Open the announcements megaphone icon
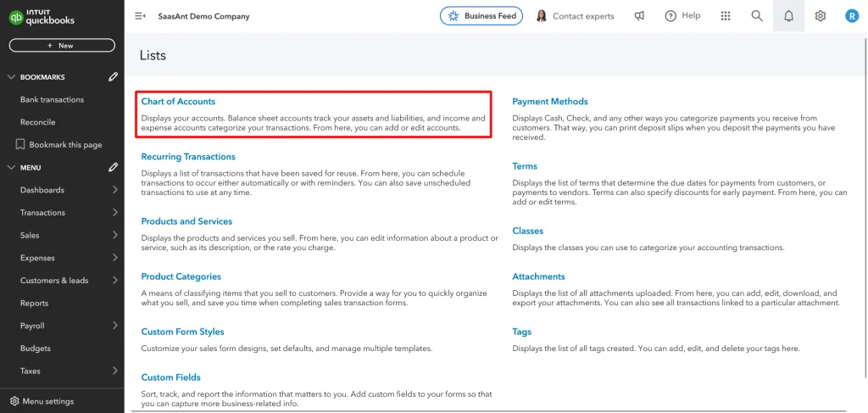The height and width of the screenshot is (413, 868). [639, 16]
